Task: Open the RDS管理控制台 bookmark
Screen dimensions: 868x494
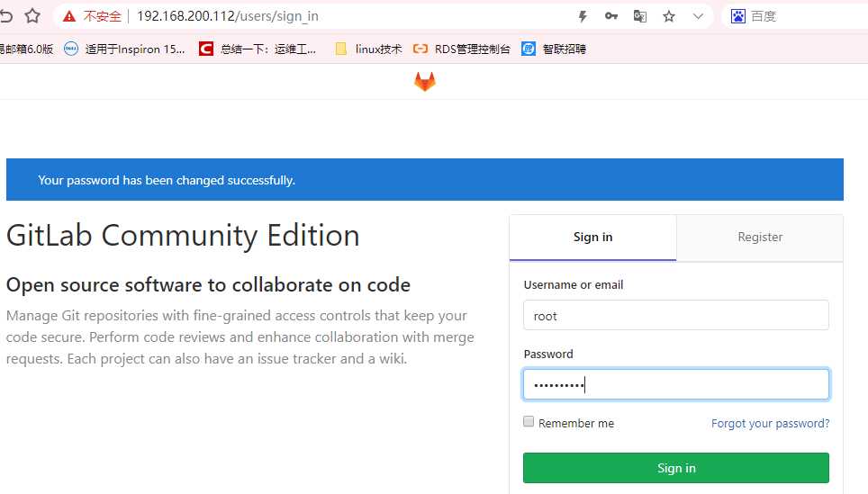Action: [462, 49]
